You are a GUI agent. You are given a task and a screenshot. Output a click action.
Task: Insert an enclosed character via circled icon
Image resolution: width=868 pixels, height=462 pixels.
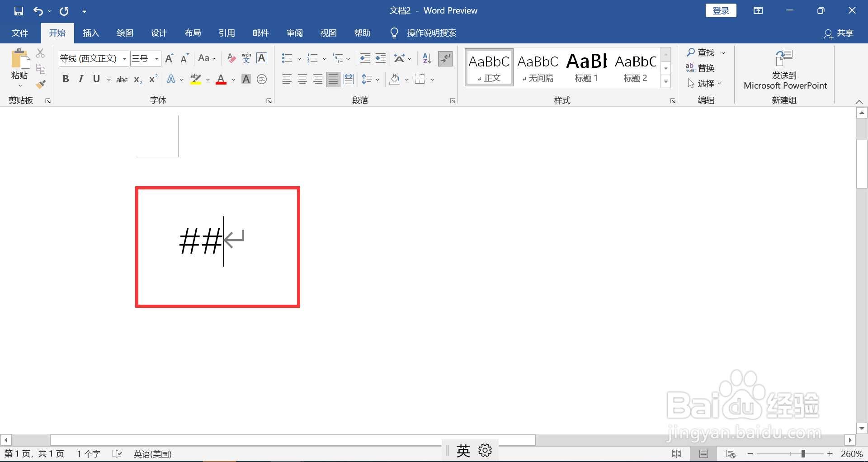(x=262, y=80)
